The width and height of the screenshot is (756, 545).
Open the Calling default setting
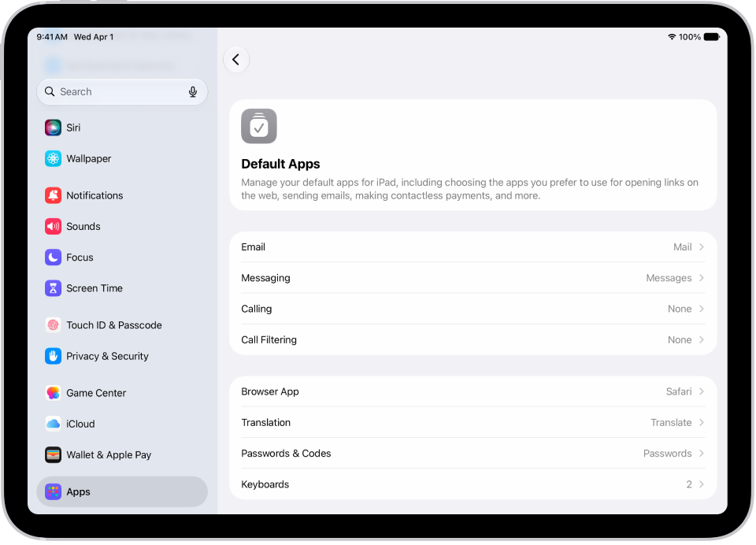(473, 309)
